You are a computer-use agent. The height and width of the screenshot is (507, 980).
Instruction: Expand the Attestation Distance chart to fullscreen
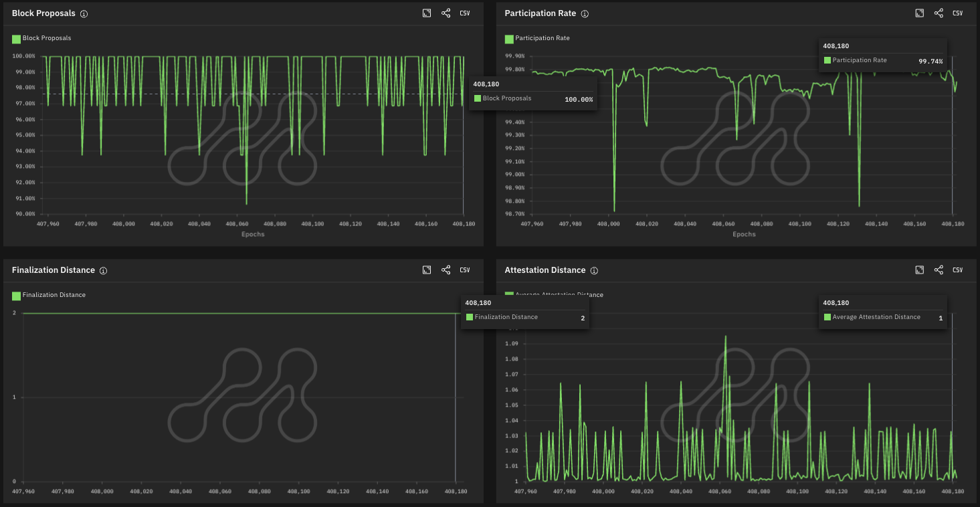pos(919,270)
